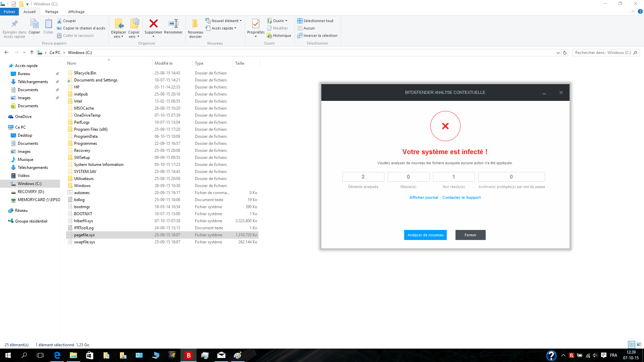Open Windows Store from taskbar
Viewport: 644px width, 362px height.
(90, 355)
